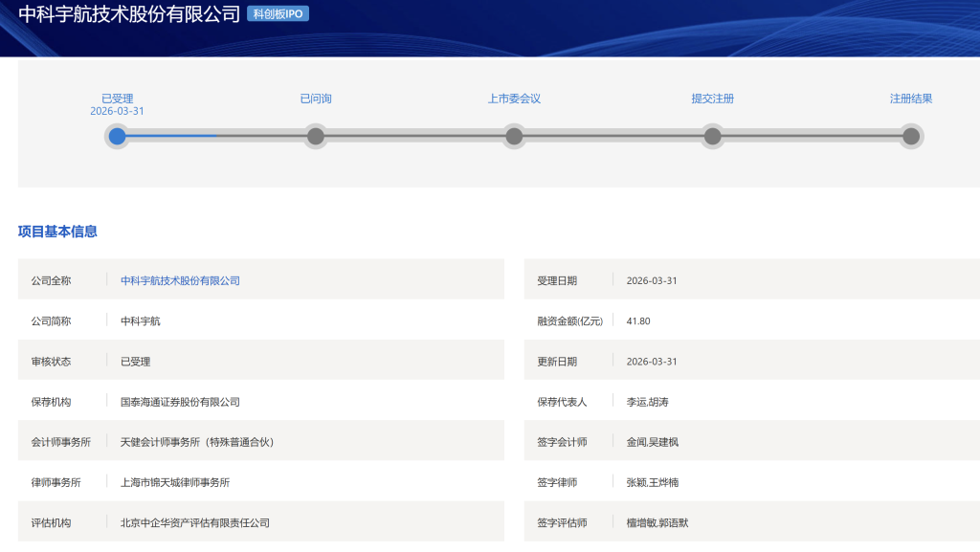Click the 注册结果 final timeline node

(x=911, y=137)
